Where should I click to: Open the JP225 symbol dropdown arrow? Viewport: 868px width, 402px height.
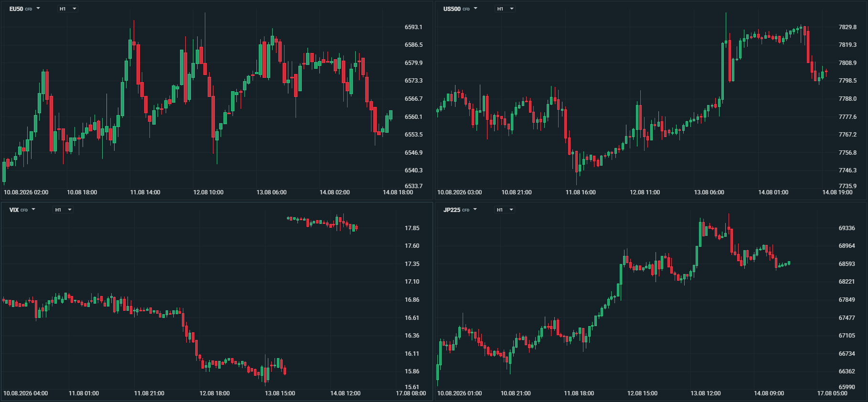click(475, 210)
